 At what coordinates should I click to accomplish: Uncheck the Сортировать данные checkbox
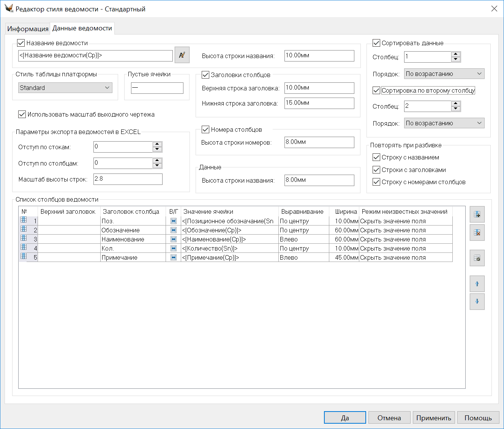[x=376, y=43]
